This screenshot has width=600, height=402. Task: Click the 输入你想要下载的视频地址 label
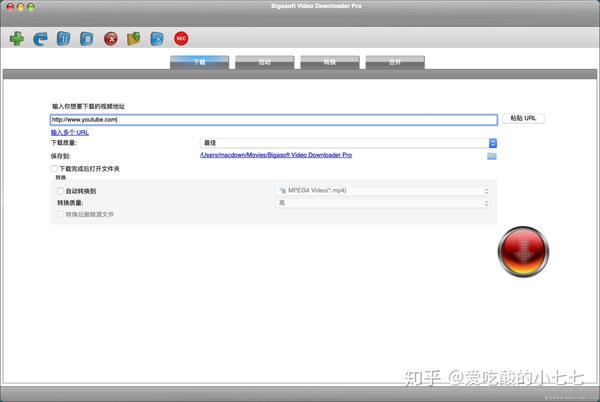click(x=88, y=106)
